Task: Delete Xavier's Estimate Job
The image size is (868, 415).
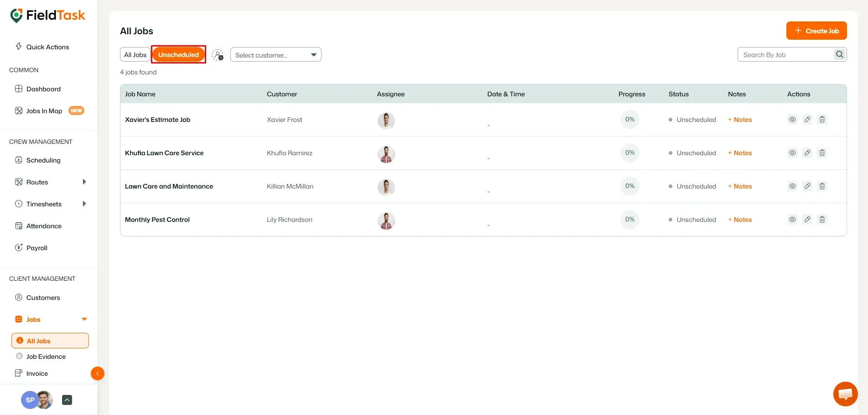Action: click(822, 120)
